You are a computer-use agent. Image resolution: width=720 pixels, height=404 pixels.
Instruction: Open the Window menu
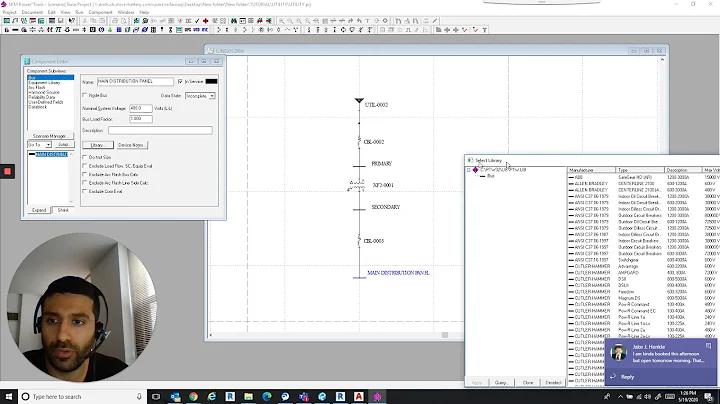tap(126, 12)
